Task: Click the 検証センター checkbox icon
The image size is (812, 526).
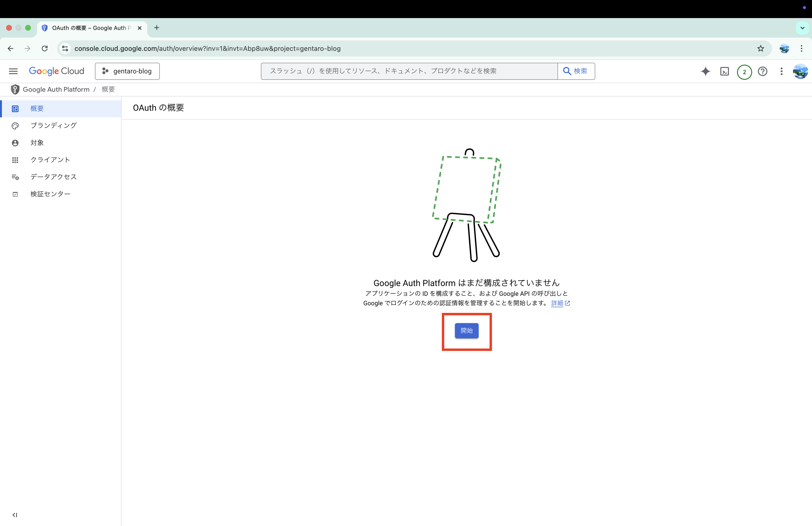Action: 15,194
